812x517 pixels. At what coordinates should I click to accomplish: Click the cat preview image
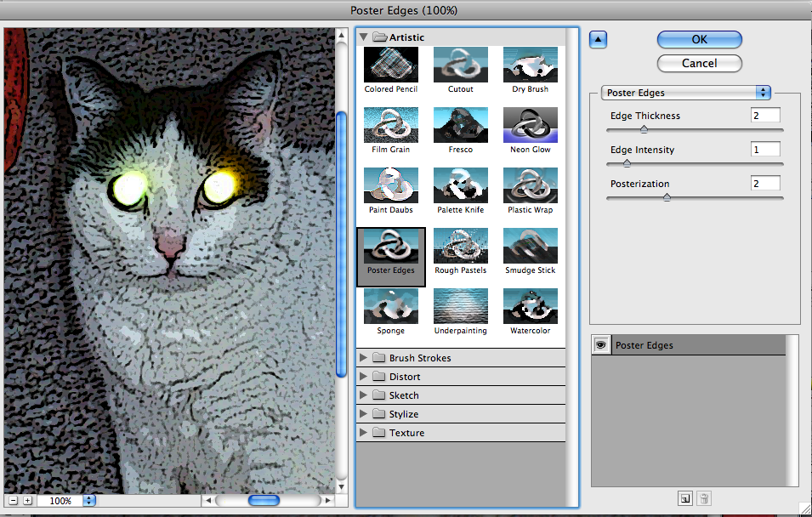point(169,260)
